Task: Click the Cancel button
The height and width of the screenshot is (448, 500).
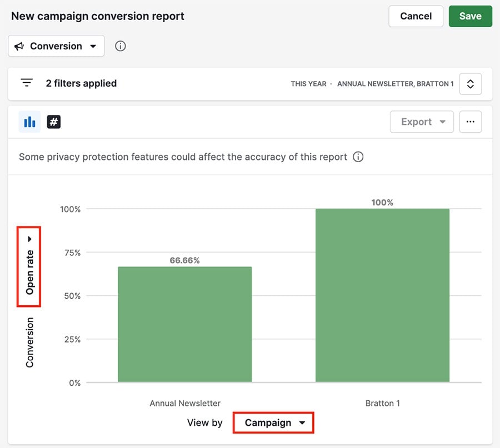Action: tap(416, 16)
